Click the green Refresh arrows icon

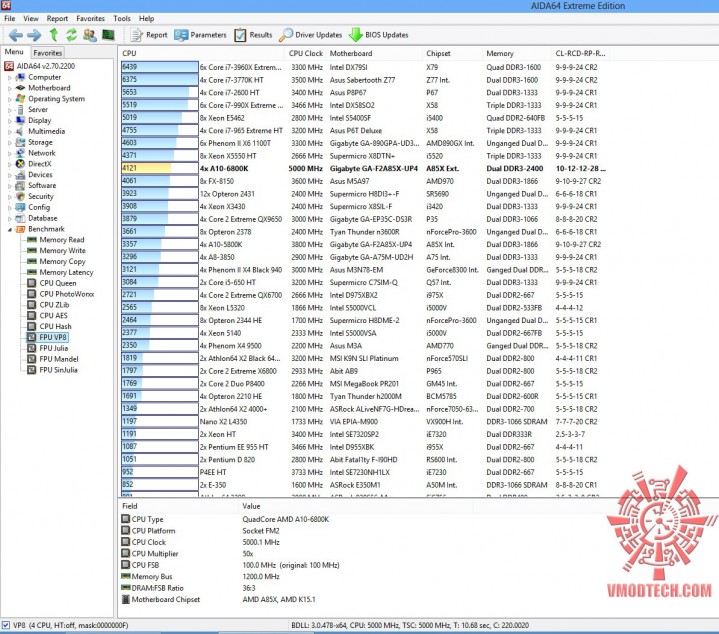tap(71, 35)
